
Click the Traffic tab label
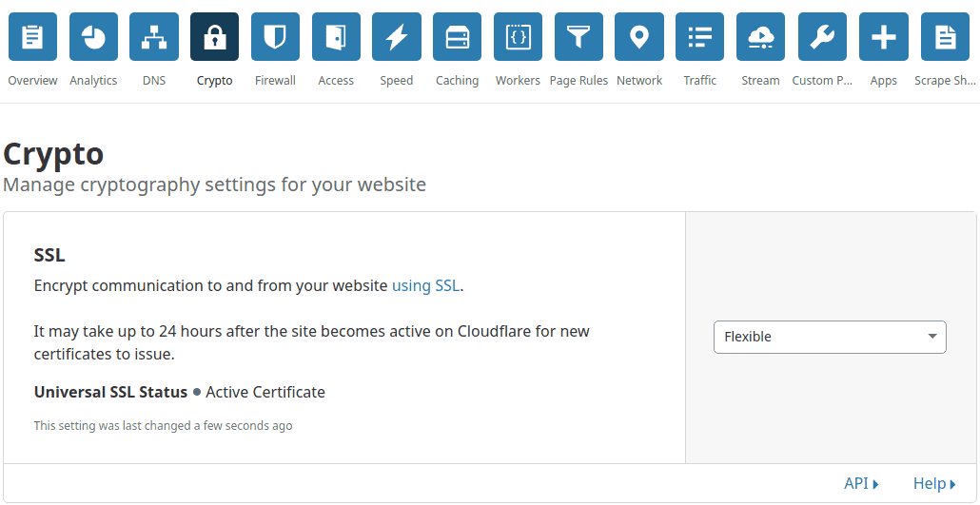(700, 81)
